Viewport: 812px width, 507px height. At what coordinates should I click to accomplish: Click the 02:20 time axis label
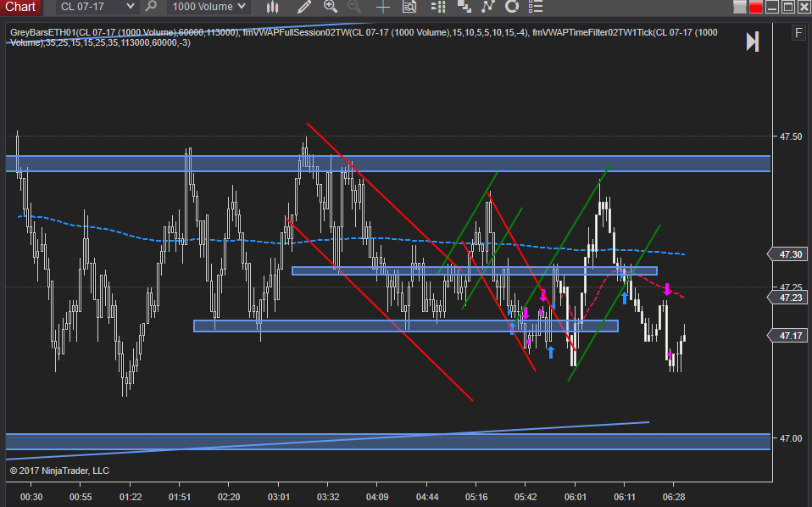click(229, 497)
